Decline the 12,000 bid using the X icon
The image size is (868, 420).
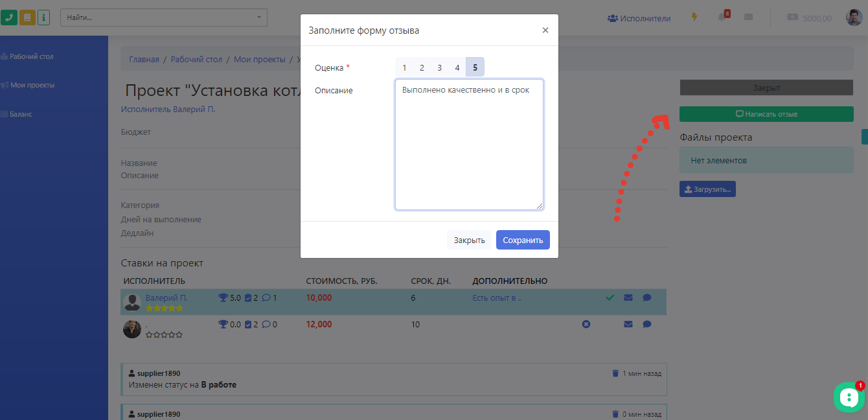coord(586,324)
